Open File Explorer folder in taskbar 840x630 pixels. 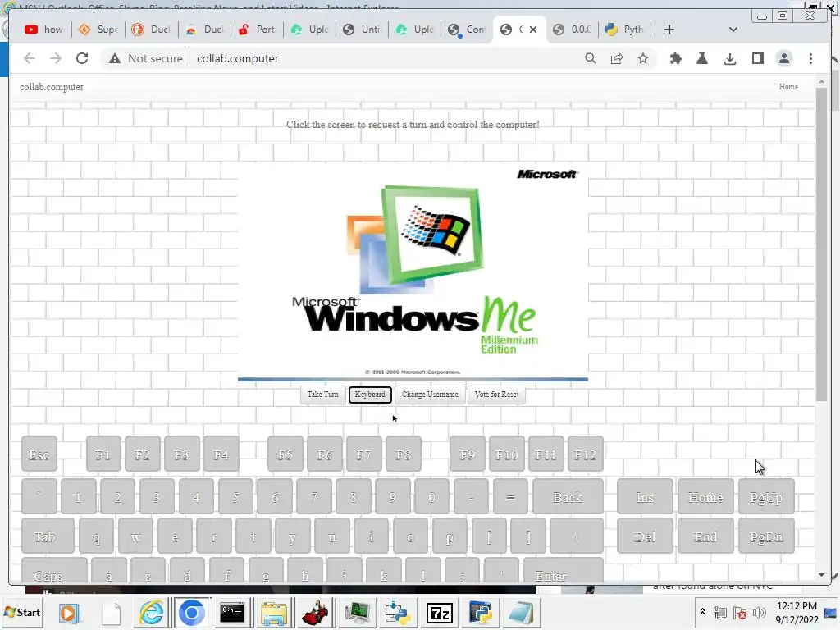pos(274,613)
